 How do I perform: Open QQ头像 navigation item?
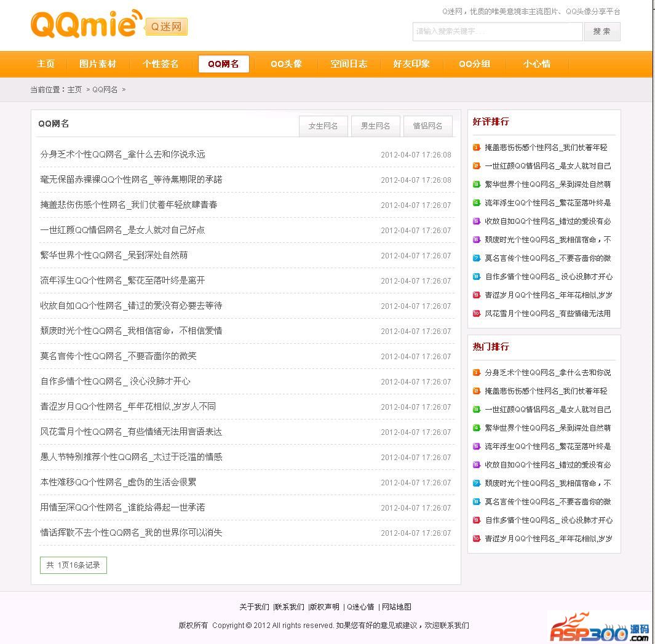pyautogui.click(x=286, y=64)
